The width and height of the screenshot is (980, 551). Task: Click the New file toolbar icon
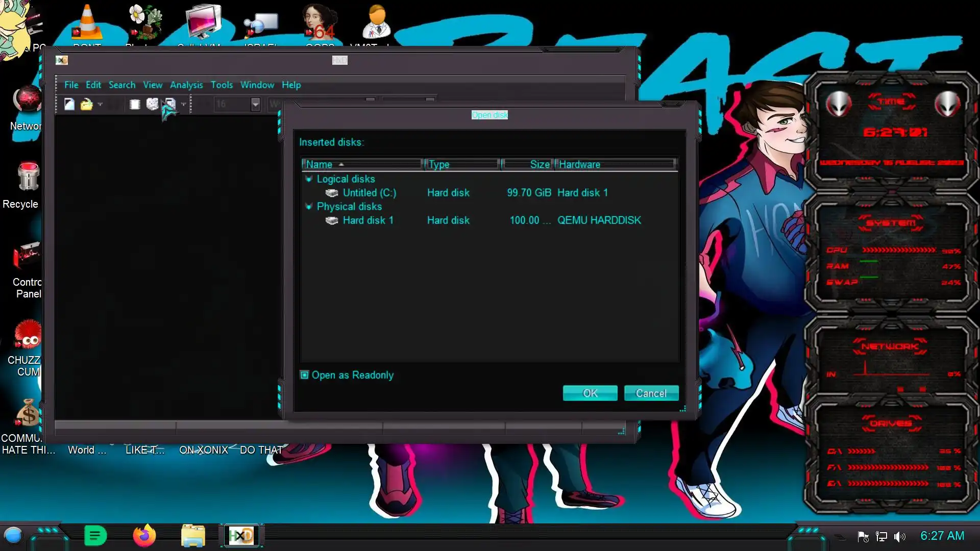point(69,104)
